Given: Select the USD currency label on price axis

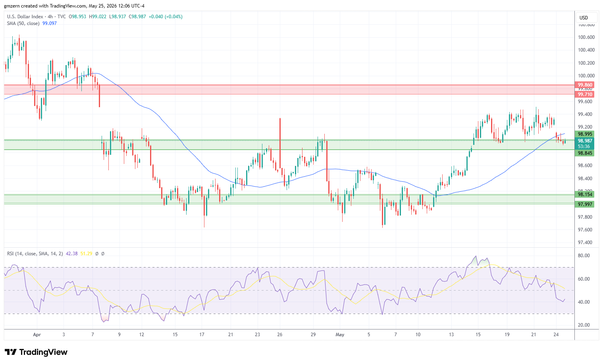Looking at the screenshot, I should pos(584,17).
